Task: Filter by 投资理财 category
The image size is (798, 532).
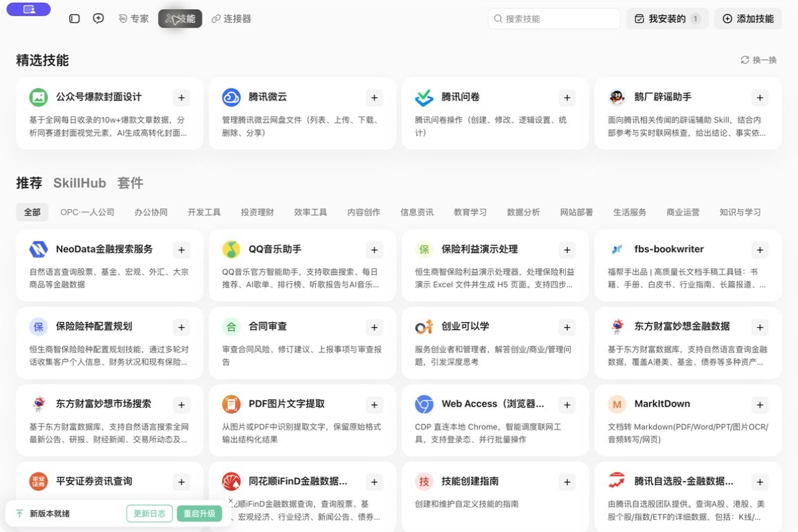Action: [257, 212]
